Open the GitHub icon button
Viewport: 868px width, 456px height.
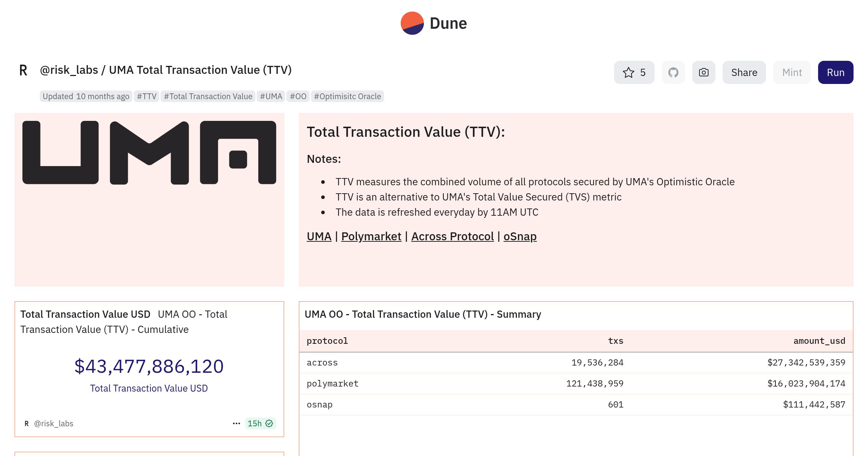tap(673, 72)
